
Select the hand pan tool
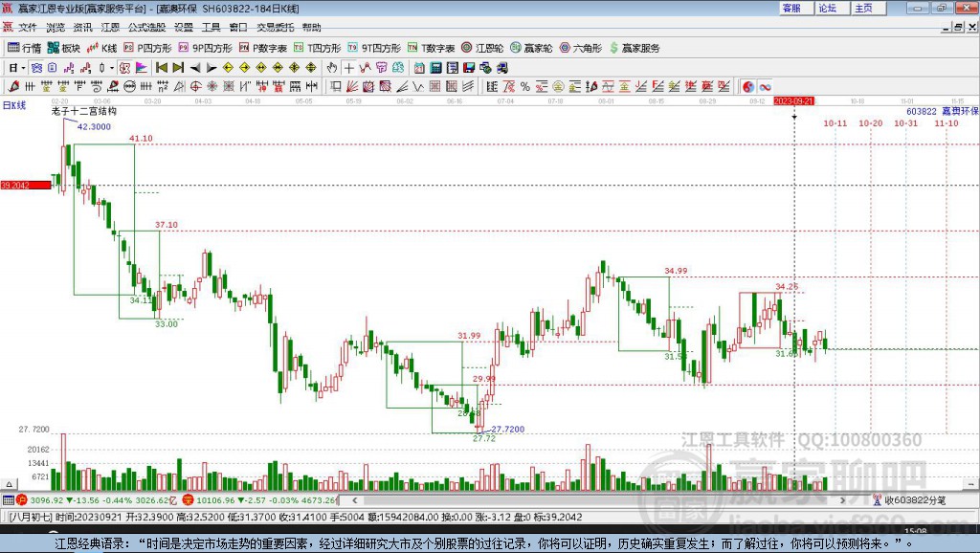coord(332,68)
